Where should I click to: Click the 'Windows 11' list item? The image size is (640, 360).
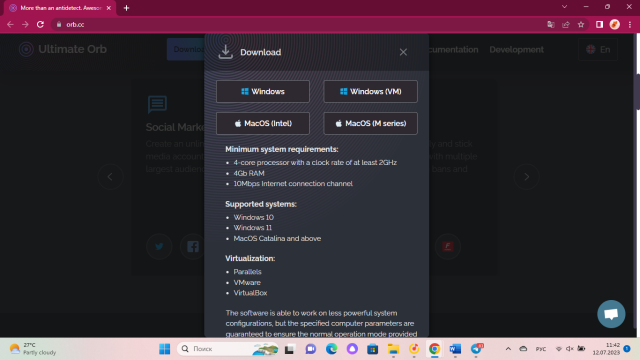[253, 228]
